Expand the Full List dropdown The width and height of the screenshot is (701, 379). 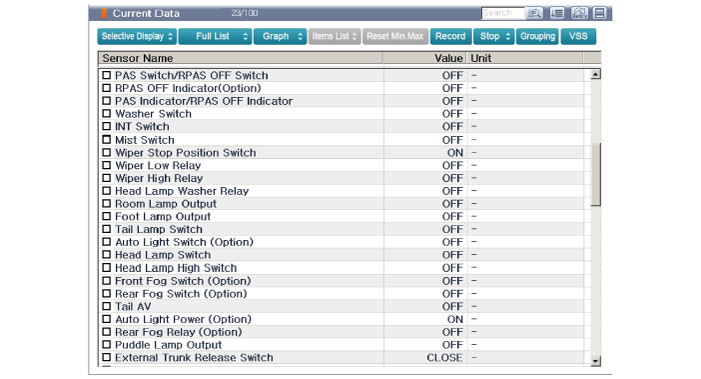coord(215,37)
